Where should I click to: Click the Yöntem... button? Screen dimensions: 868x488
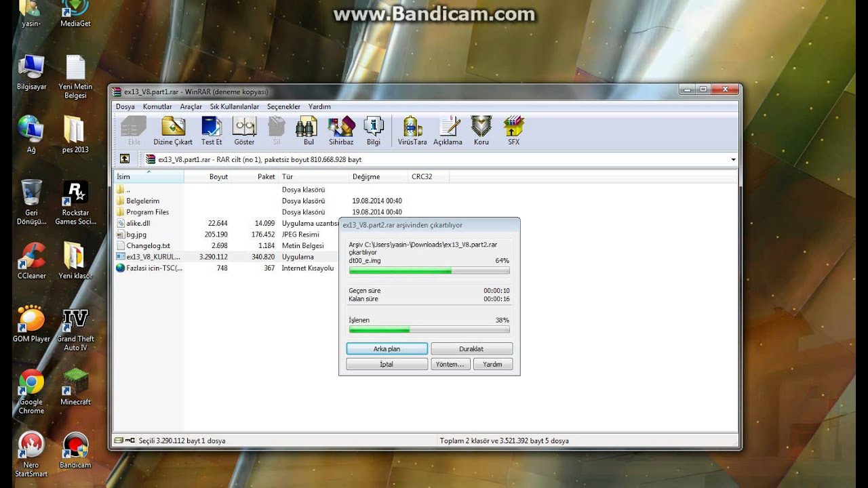pyautogui.click(x=450, y=364)
